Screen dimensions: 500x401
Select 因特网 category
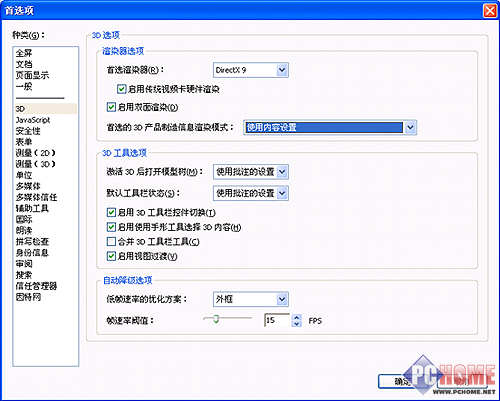tap(28, 297)
